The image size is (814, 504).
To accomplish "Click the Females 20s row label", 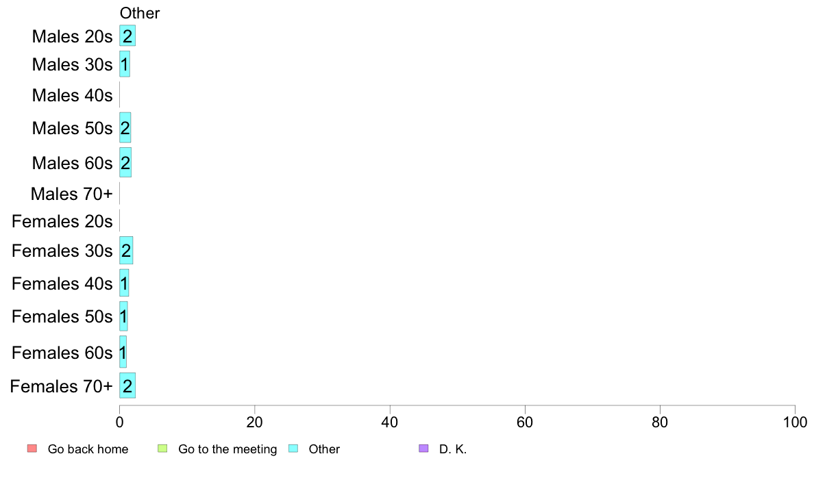I will coord(62,222).
